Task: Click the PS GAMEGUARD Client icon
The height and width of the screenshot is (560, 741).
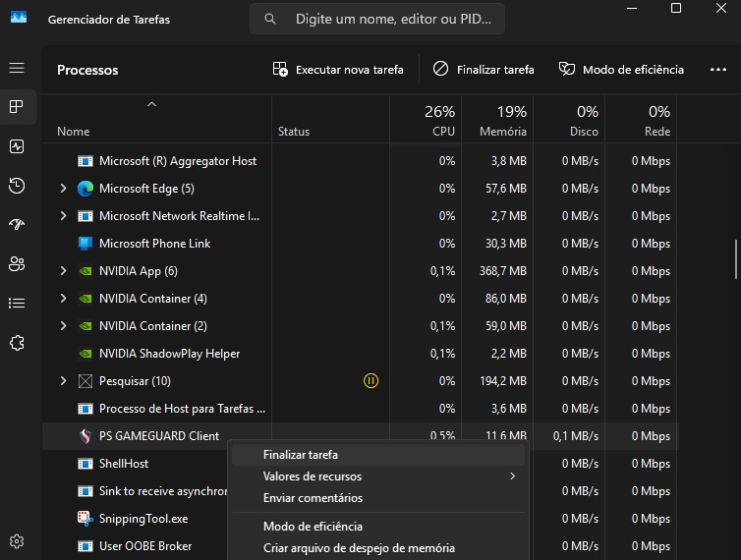Action: point(85,435)
